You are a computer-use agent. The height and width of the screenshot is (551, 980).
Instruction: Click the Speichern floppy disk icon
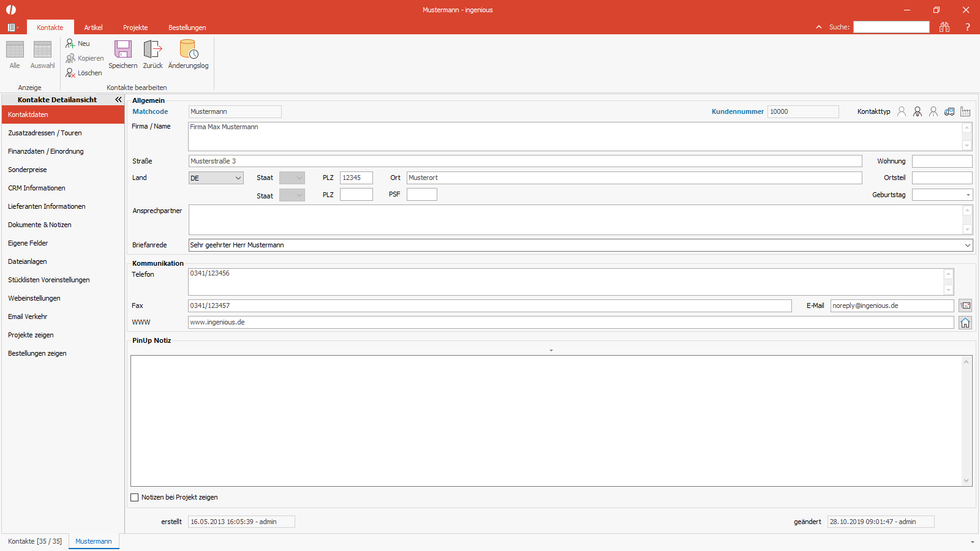pos(123,49)
